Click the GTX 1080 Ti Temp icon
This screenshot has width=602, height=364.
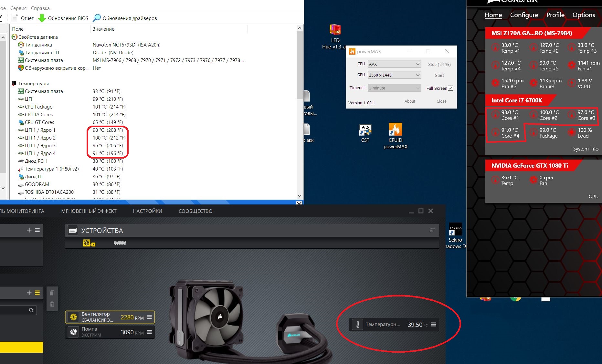[495, 180]
